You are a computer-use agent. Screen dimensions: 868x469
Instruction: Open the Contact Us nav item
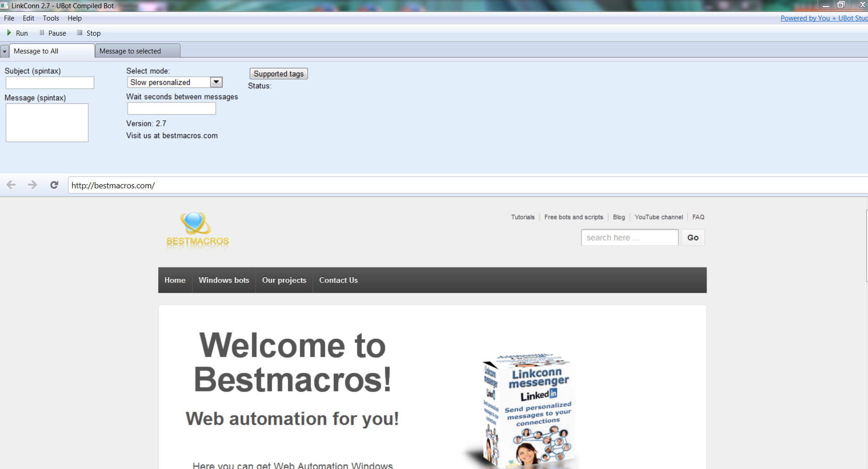[338, 280]
